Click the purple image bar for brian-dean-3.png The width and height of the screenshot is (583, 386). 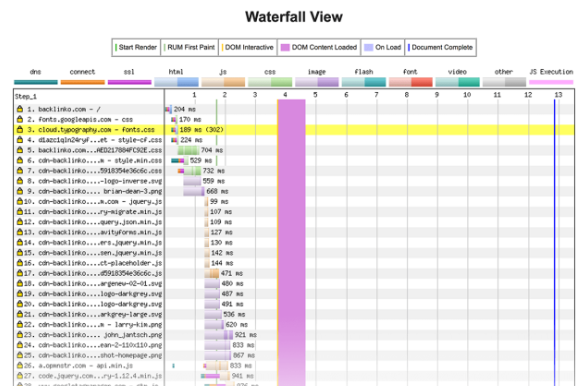[194, 191]
